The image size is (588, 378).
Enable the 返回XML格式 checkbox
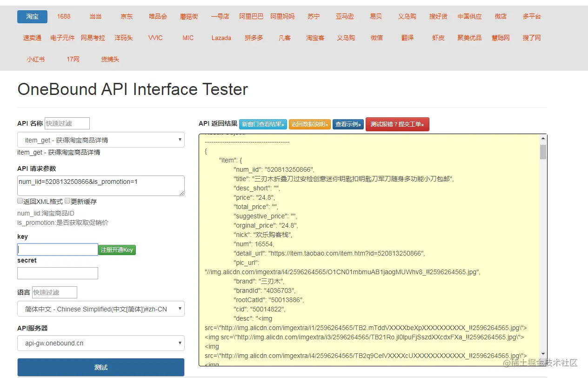(x=20, y=201)
